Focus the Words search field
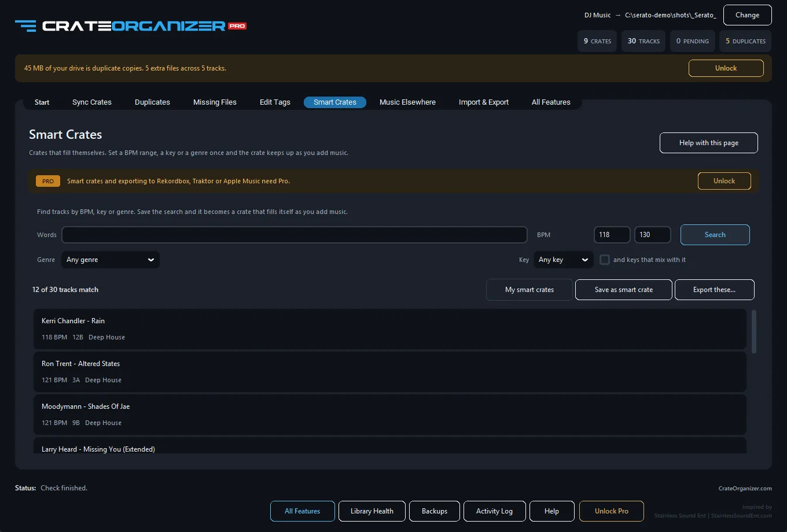This screenshot has height=532, width=787. click(x=294, y=235)
